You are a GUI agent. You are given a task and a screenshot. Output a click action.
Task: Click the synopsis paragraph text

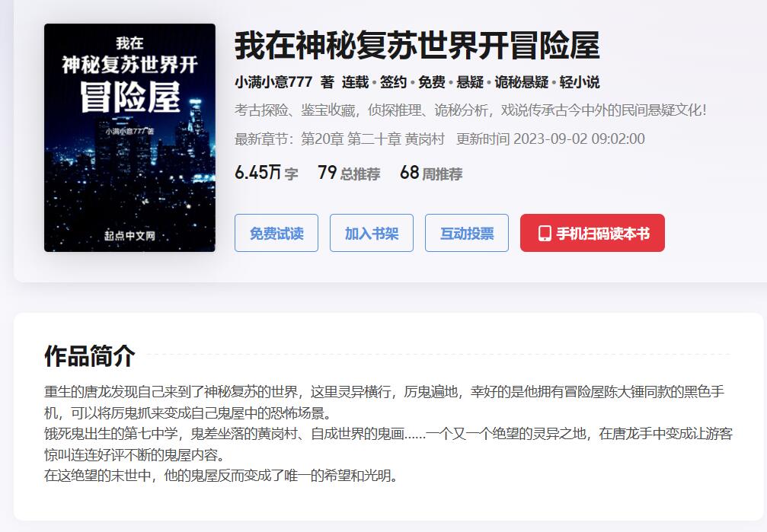[388, 434]
